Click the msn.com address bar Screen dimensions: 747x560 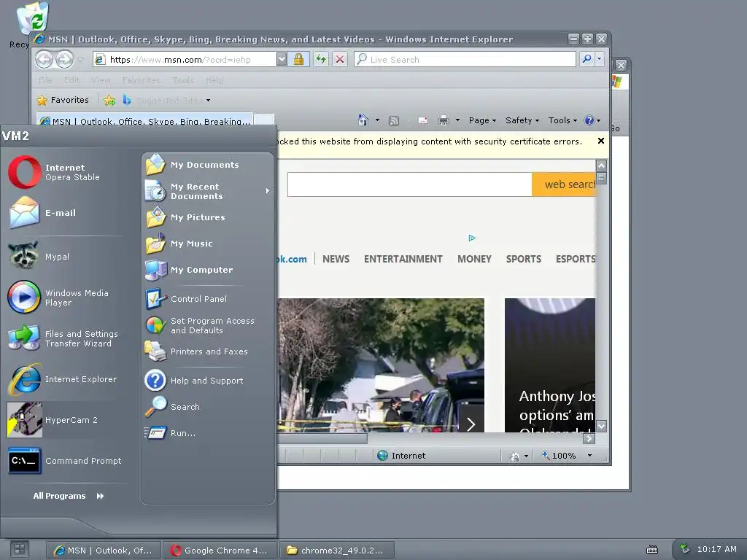coord(185,60)
